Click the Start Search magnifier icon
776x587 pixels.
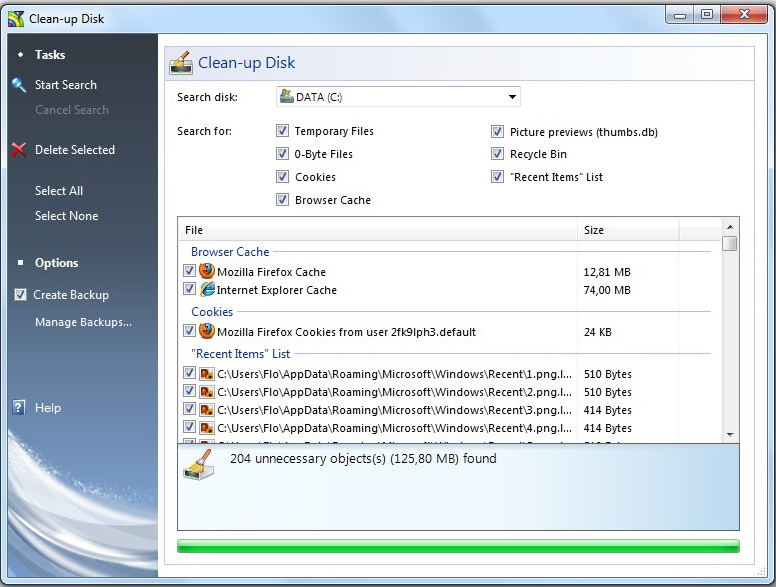pyautogui.click(x=18, y=85)
